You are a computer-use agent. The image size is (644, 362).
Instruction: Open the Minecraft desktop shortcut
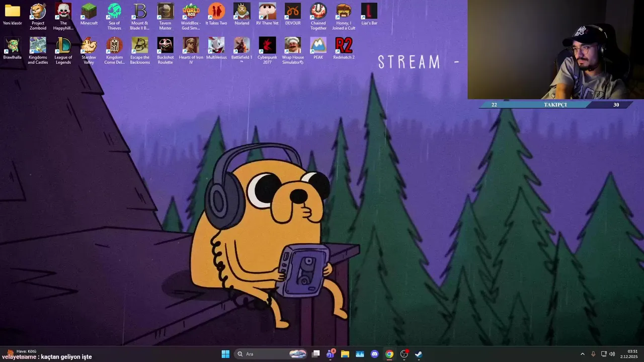[89, 14]
